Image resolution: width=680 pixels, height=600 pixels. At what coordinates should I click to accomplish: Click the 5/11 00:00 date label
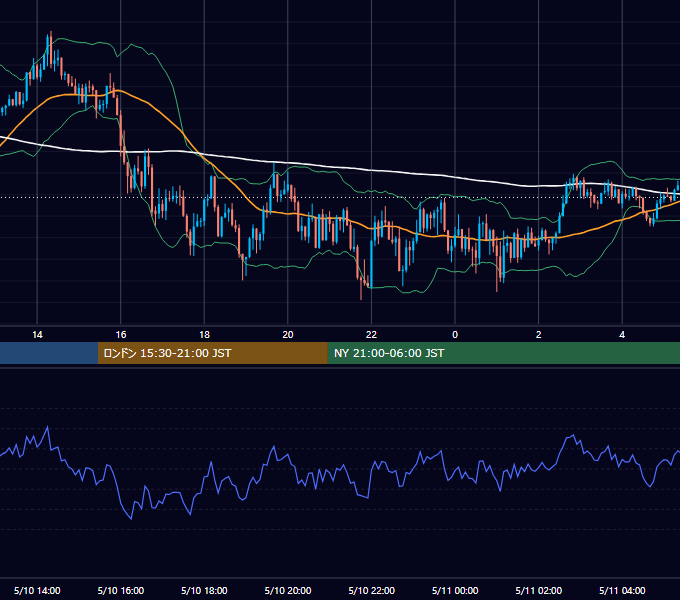pos(455,590)
